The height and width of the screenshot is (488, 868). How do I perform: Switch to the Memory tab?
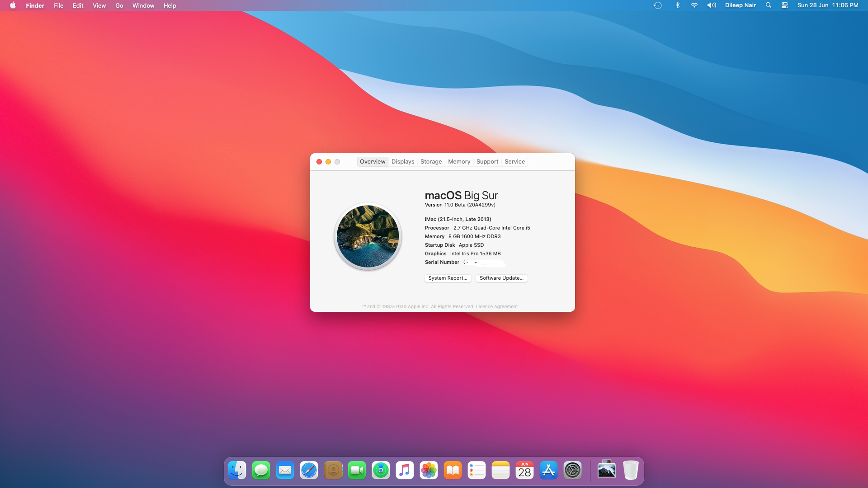459,162
